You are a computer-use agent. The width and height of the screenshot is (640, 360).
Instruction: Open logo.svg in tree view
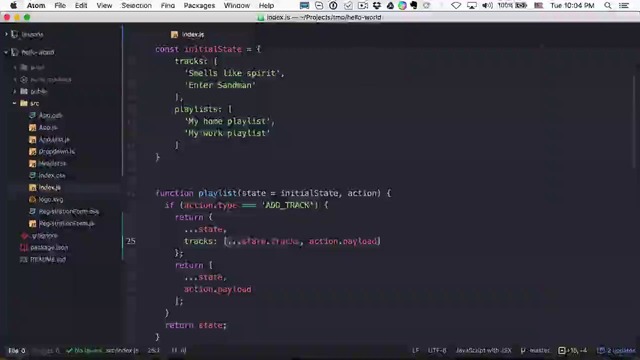coord(51,200)
